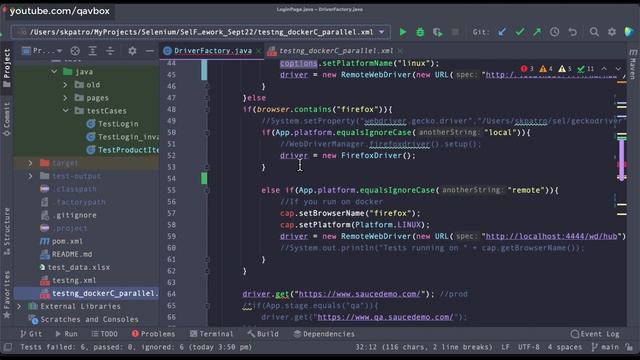This screenshot has height=360, width=640.
Task: Rollback changes with the undo arrow
Action: click(573, 32)
